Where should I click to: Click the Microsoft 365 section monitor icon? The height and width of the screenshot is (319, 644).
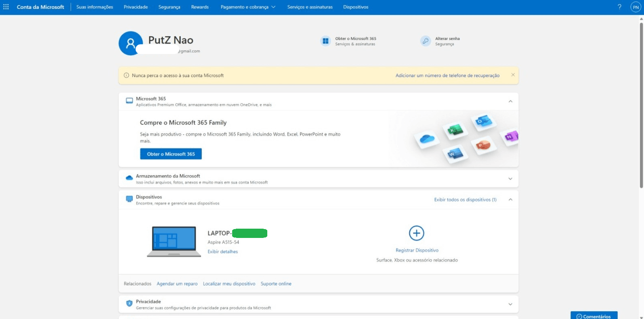pyautogui.click(x=129, y=101)
